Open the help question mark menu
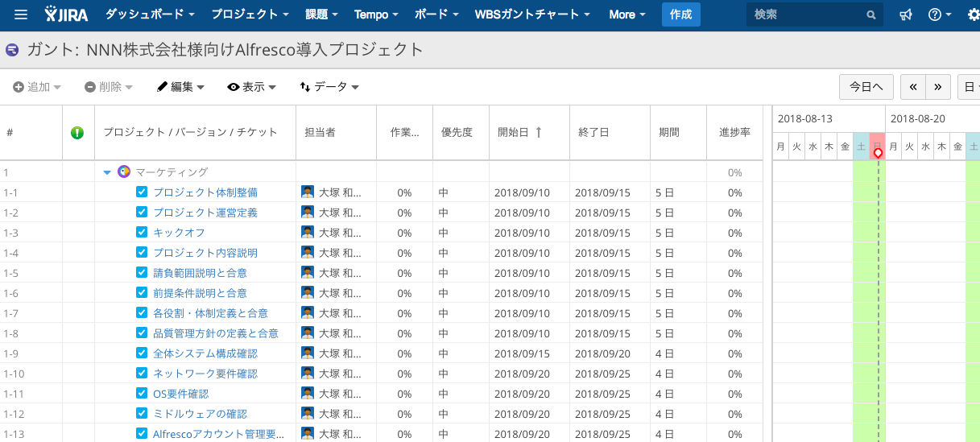 point(940,14)
